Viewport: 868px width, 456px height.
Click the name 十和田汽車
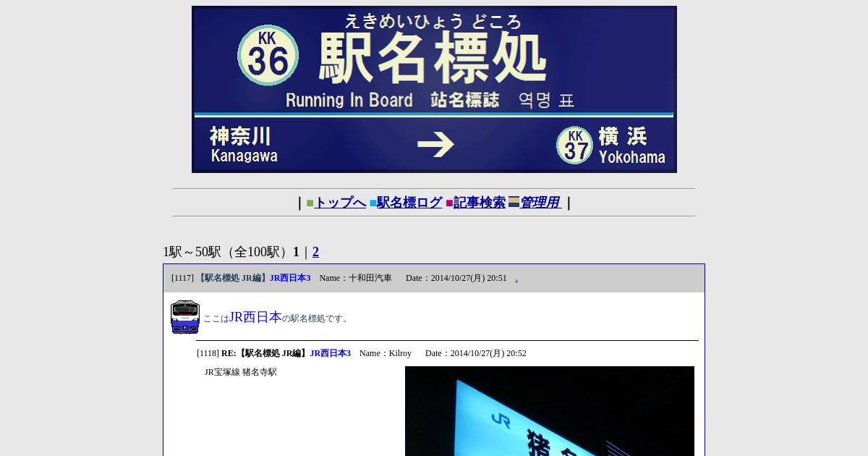[370, 278]
